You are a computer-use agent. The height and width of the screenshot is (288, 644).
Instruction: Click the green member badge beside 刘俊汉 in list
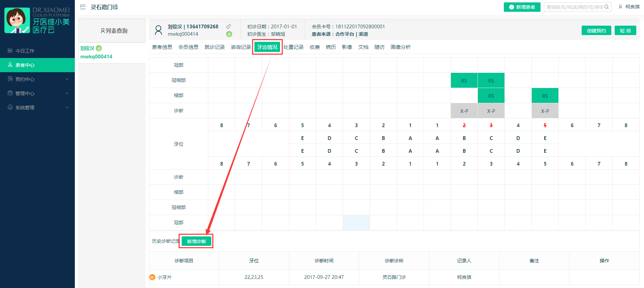(x=99, y=48)
